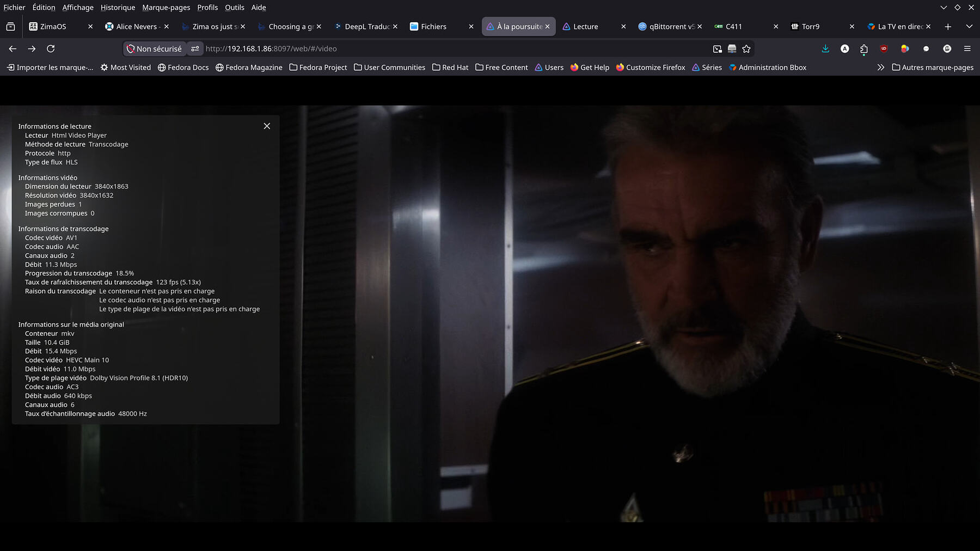
Task: Open the Historique menu
Action: tap(118, 8)
